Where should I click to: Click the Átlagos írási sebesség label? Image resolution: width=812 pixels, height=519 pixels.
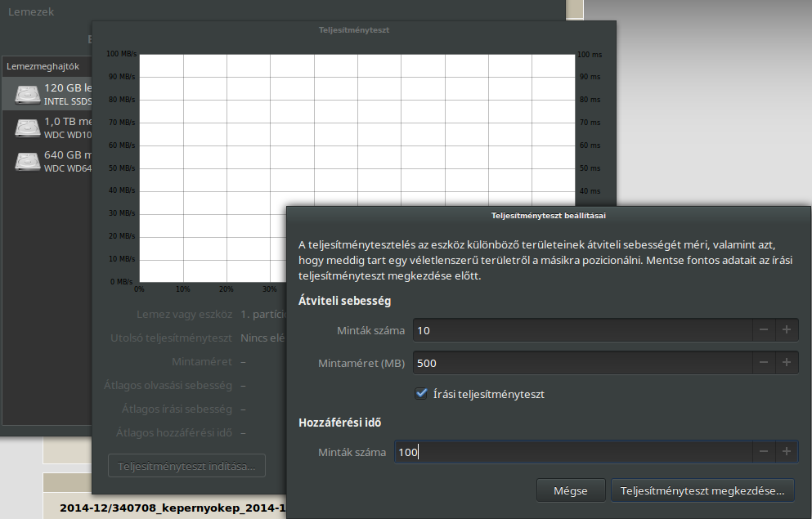tap(177, 409)
